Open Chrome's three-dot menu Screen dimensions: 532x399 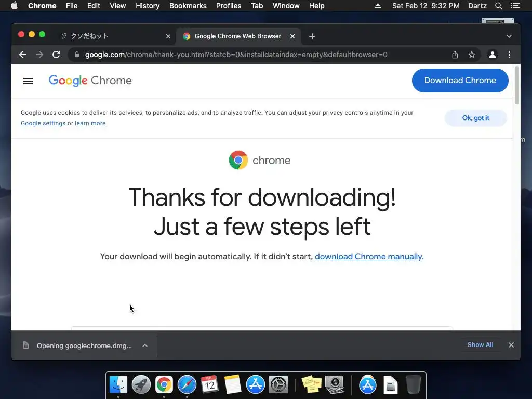509,55
